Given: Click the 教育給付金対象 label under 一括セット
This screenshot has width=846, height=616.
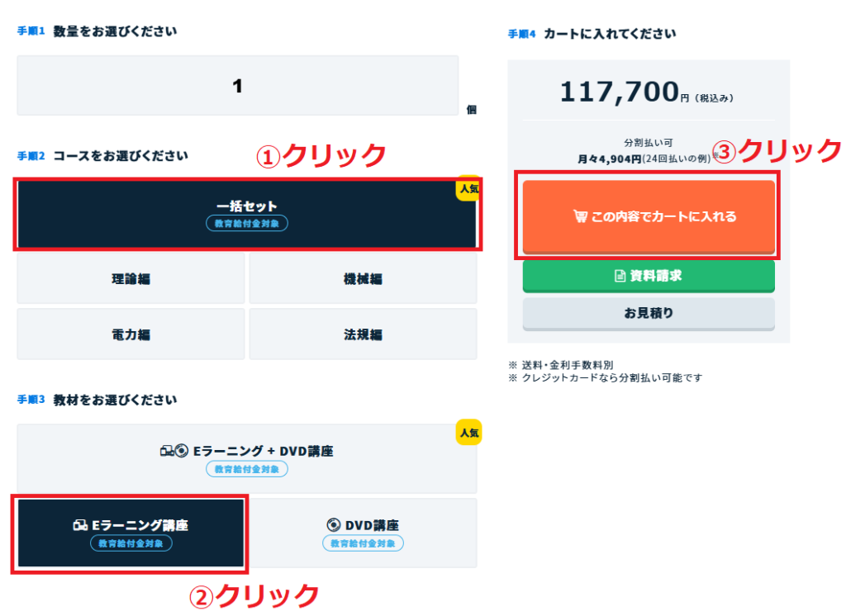Looking at the screenshot, I should click(x=246, y=223).
